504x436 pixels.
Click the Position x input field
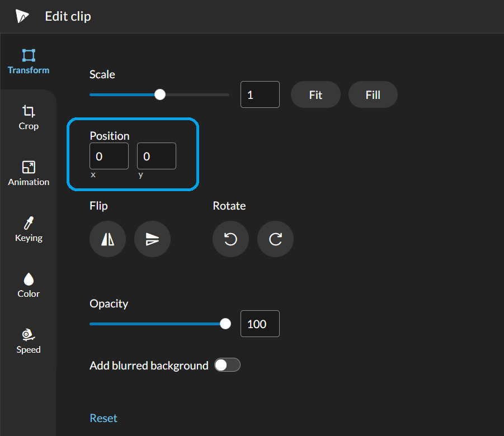[109, 157]
